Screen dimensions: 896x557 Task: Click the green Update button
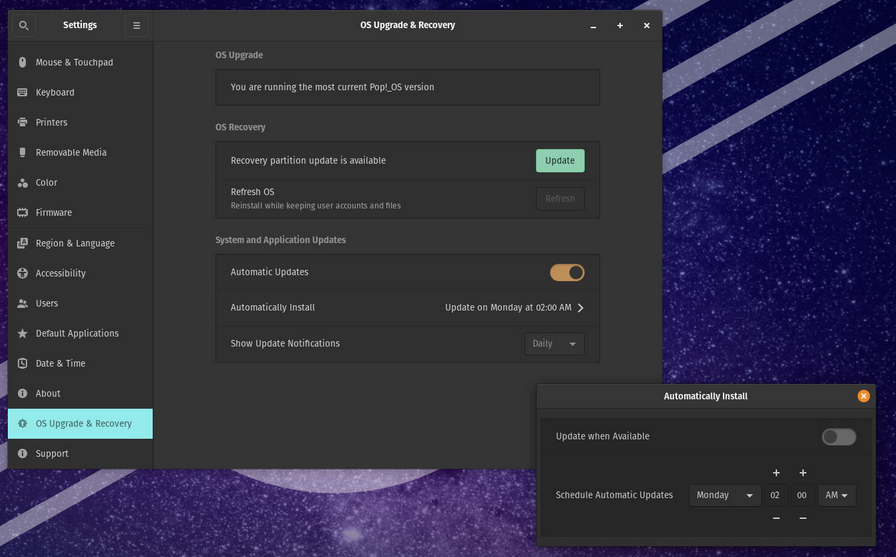(x=560, y=161)
